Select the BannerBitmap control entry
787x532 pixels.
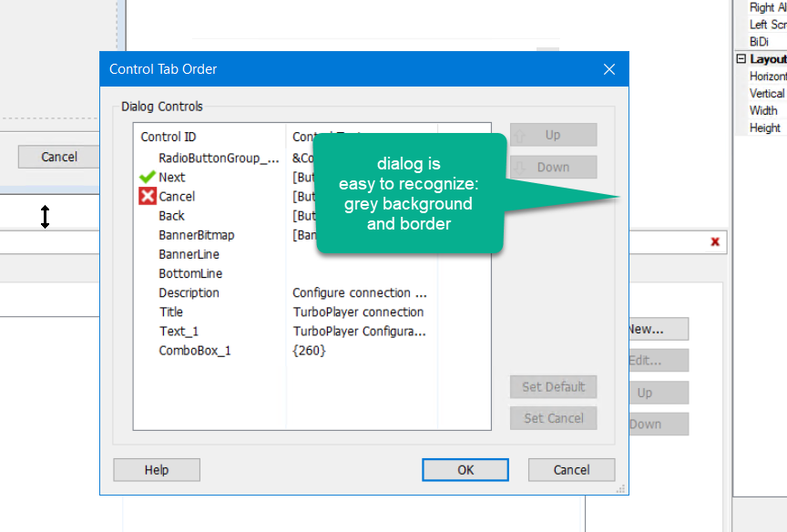(196, 235)
